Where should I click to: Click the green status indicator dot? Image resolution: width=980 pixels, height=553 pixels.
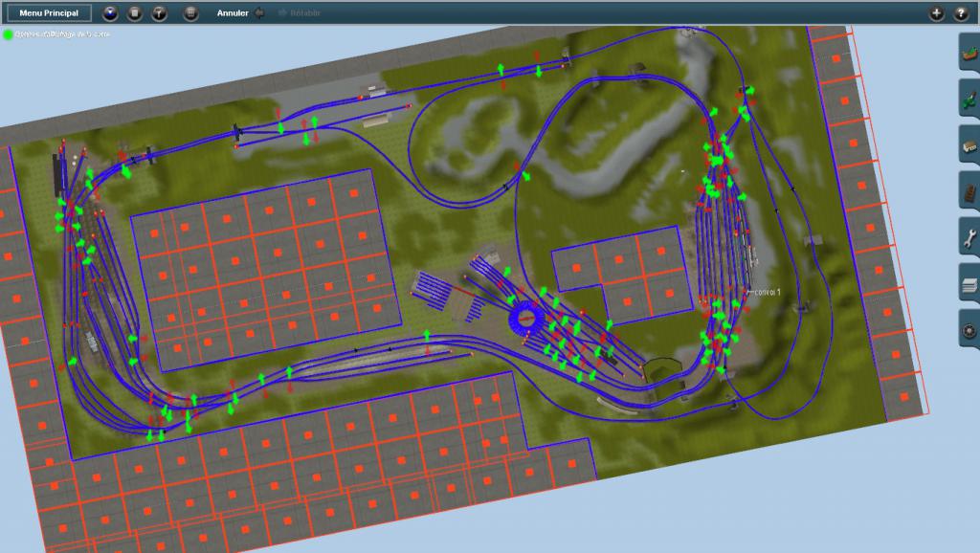tap(8, 34)
